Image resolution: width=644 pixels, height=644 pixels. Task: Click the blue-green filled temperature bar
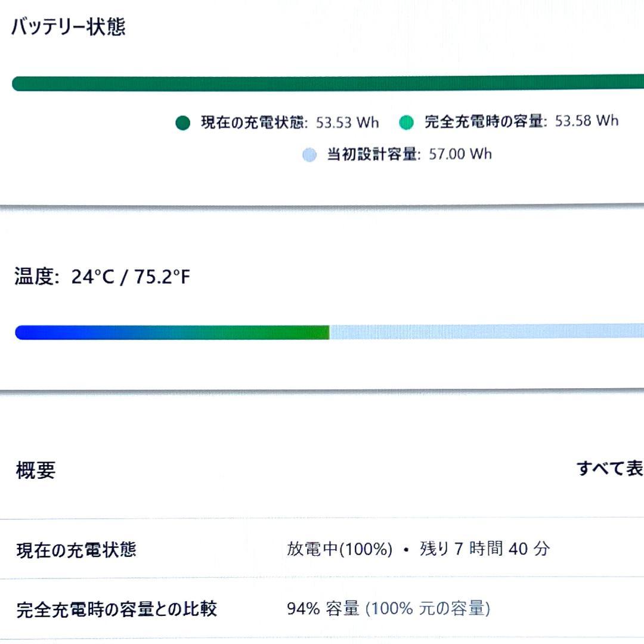(172, 333)
